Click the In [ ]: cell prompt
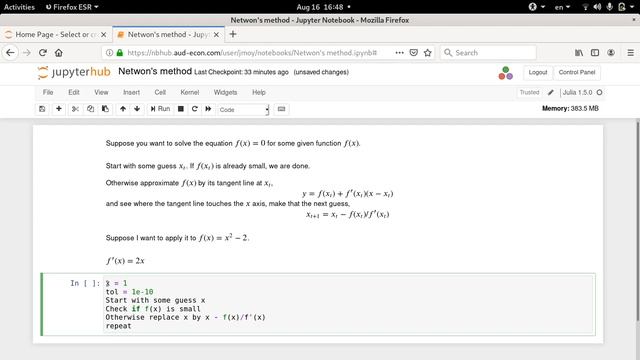Image resolution: width=640 pixels, height=360 pixels. 85,283
